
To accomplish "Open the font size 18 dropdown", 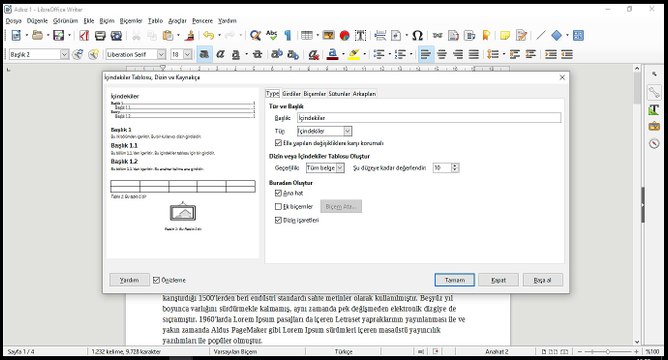I will coord(187,54).
